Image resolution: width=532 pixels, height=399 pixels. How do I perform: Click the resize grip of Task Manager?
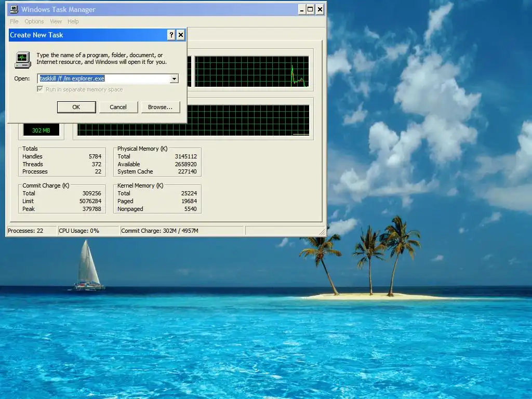[322, 232]
